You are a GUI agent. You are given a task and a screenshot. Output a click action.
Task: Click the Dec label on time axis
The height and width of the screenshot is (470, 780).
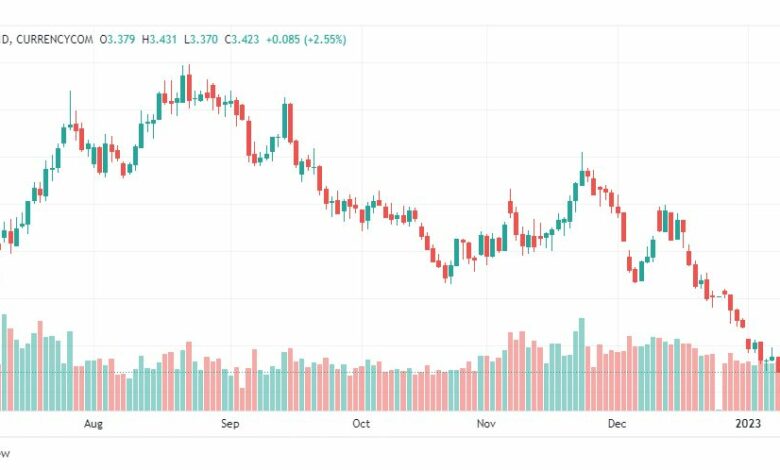pyautogui.click(x=617, y=424)
